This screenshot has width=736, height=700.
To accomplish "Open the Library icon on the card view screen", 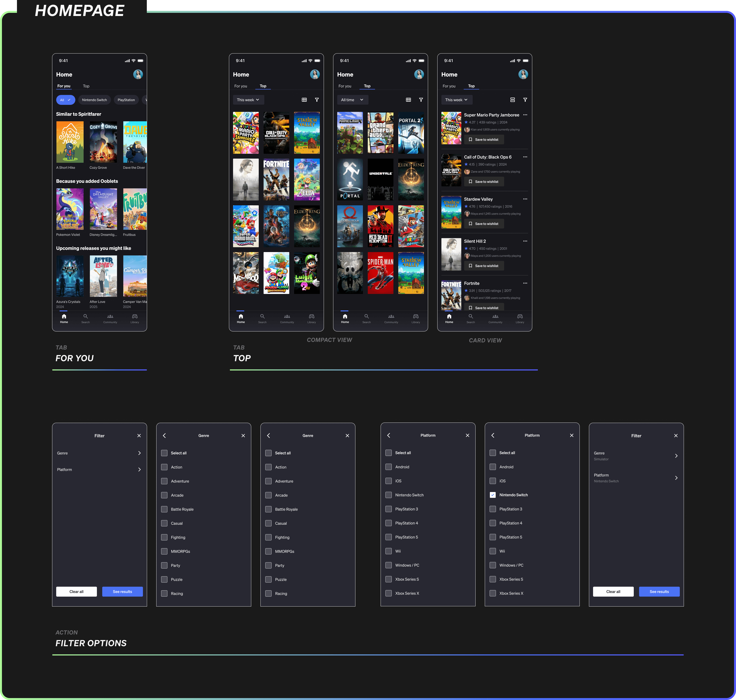I will [x=520, y=316].
